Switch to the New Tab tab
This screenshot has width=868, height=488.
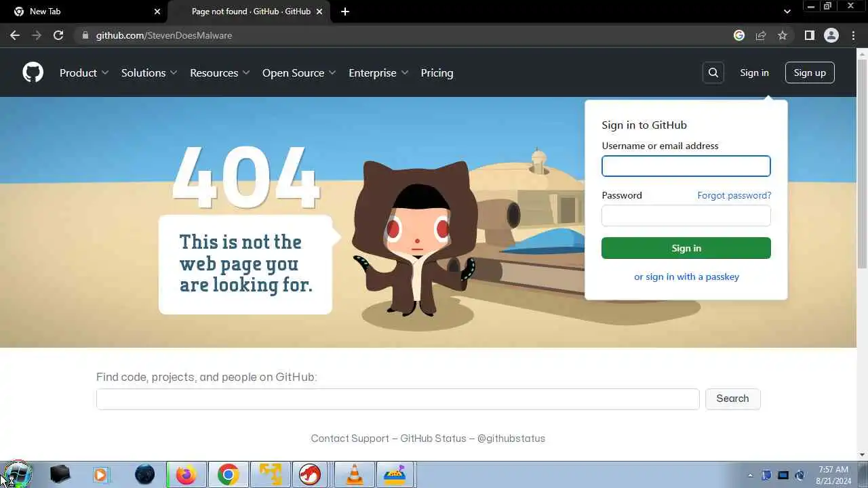point(85,12)
